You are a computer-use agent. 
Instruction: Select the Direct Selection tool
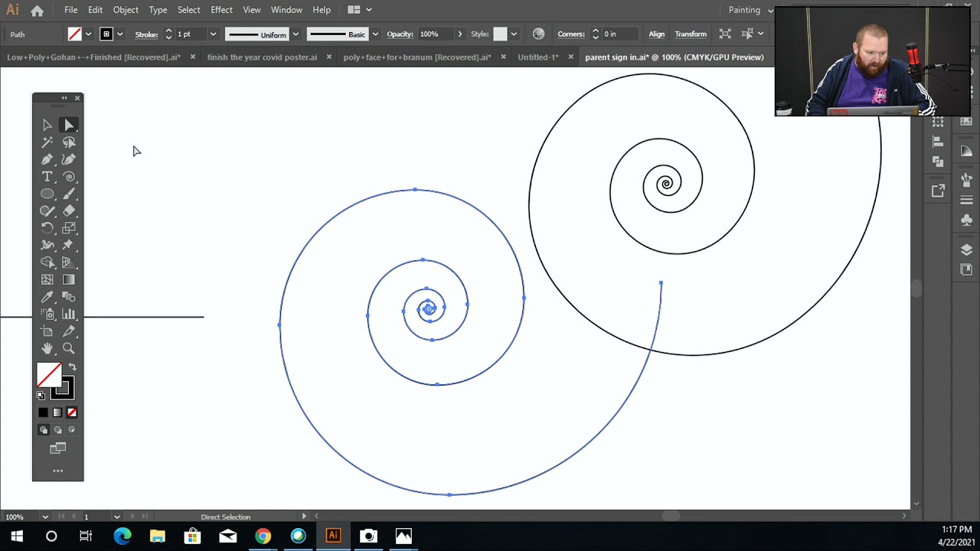click(x=69, y=125)
